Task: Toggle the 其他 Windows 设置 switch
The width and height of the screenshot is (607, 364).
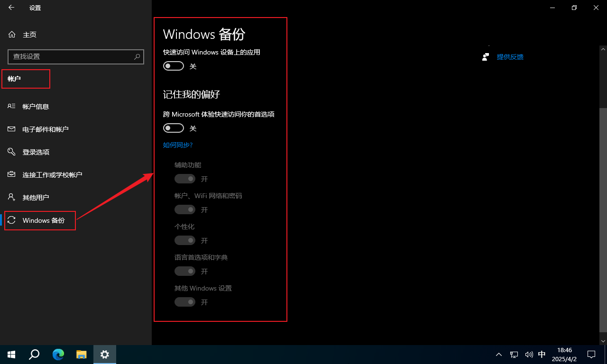Action: pos(185,302)
